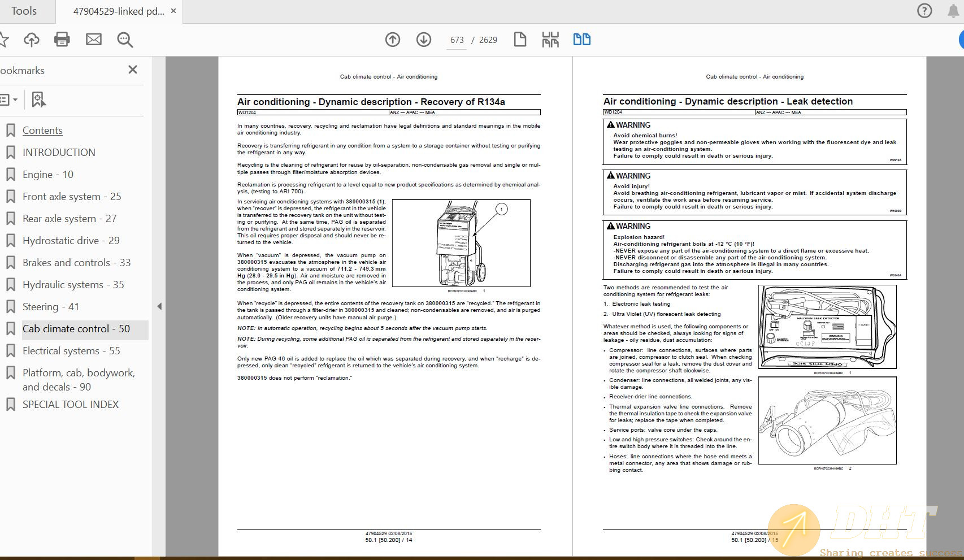Click bookmark icon beside SPECIAL TOOL INDEX

tap(10, 405)
